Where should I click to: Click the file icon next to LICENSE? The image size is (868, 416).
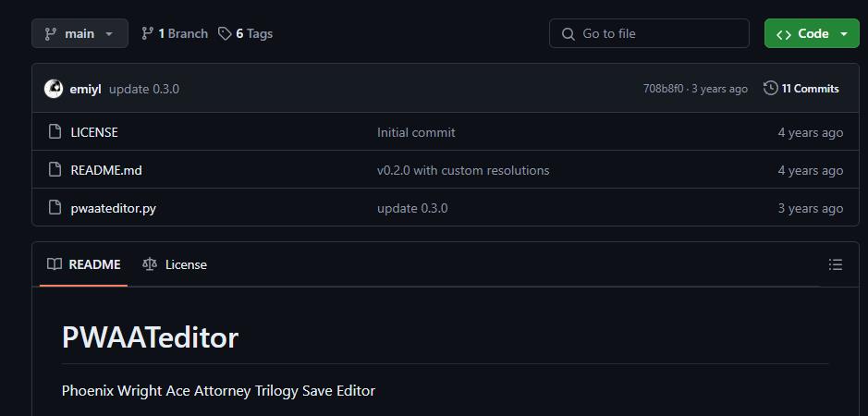[x=55, y=132]
